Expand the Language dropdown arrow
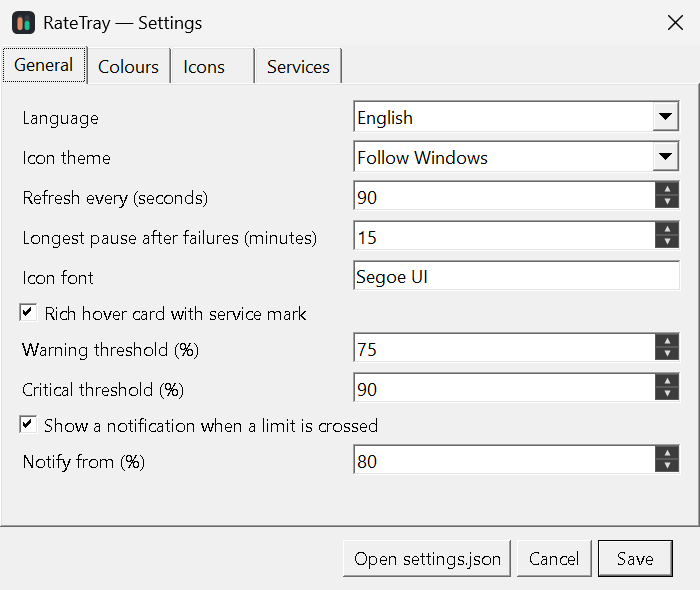The image size is (700, 590). click(x=665, y=116)
